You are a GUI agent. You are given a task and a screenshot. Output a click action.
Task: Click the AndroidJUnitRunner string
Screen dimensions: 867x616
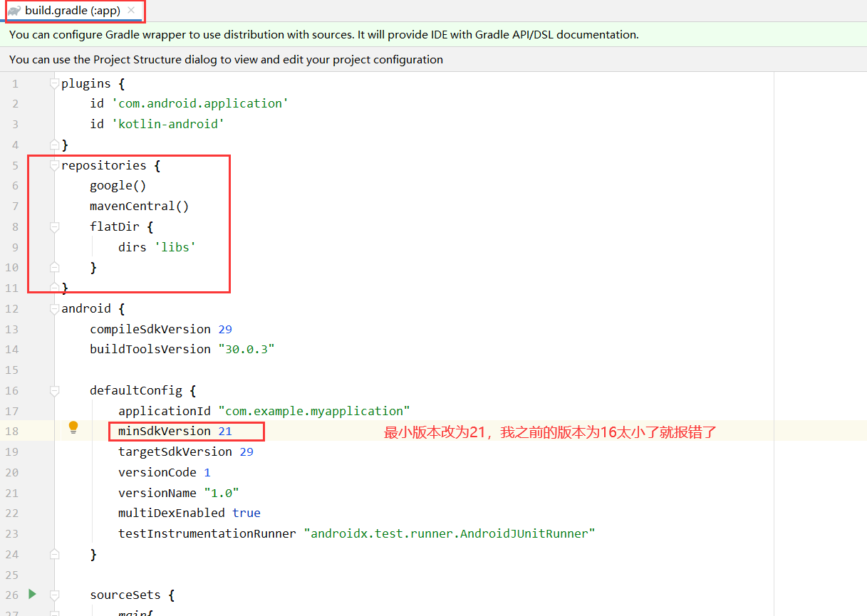click(450, 533)
